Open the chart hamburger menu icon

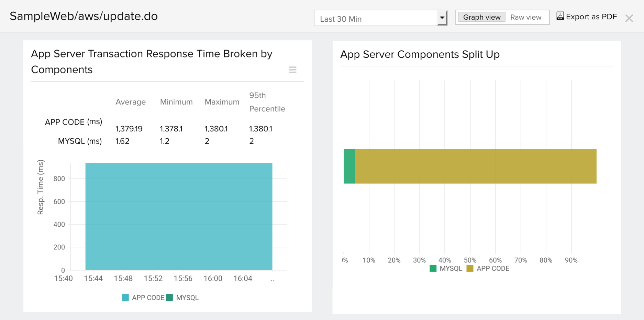pyautogui.click(x=292, y=70)
